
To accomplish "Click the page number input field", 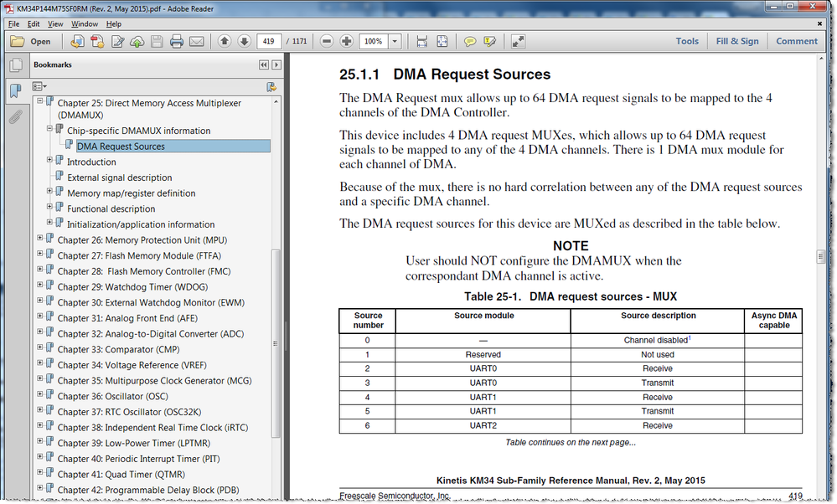I will coord(267,40).
